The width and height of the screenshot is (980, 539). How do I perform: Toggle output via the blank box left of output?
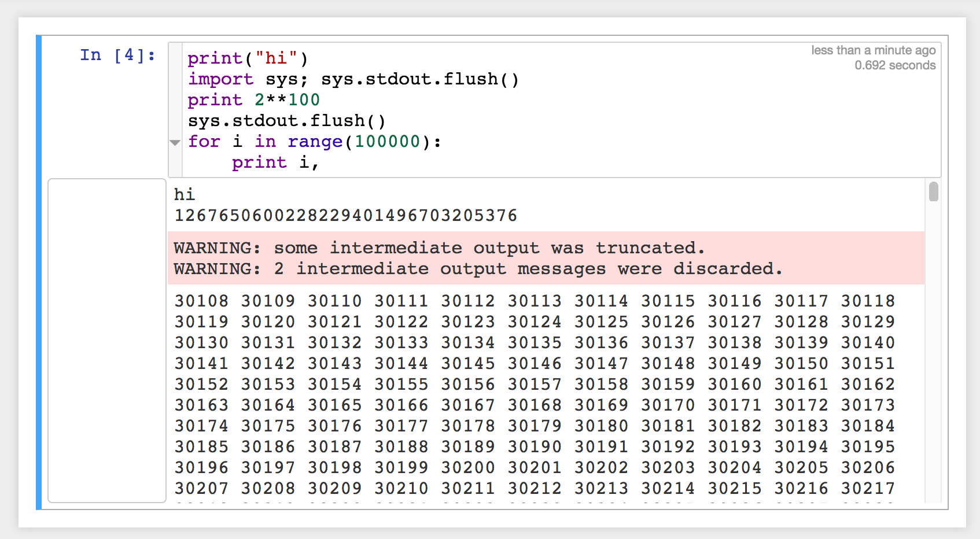[x=107, y=340]
